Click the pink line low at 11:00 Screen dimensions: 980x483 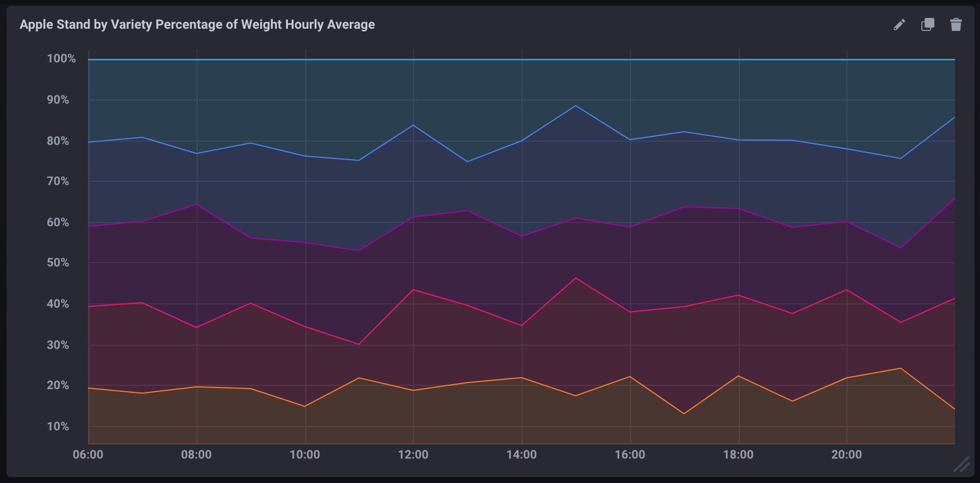pos(359,344)
